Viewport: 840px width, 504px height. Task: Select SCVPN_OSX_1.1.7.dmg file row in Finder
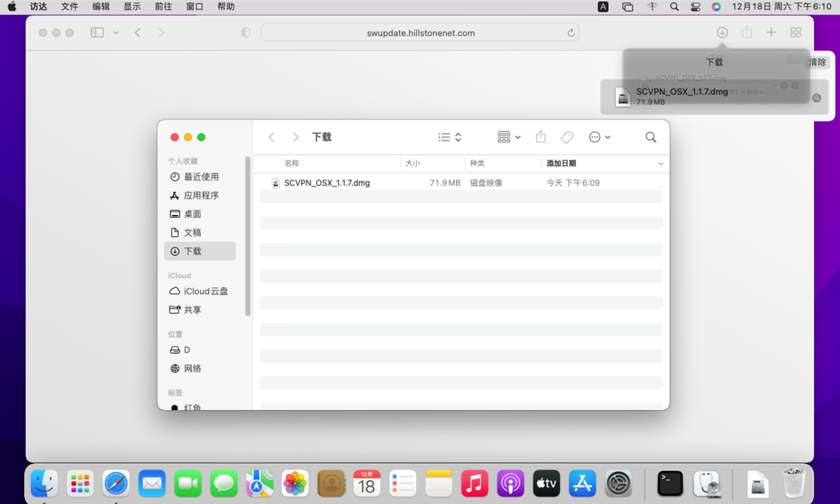tap(461, 183)
